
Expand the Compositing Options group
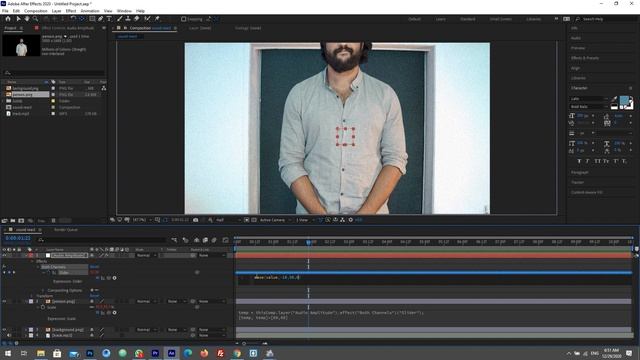coord(43,290)
